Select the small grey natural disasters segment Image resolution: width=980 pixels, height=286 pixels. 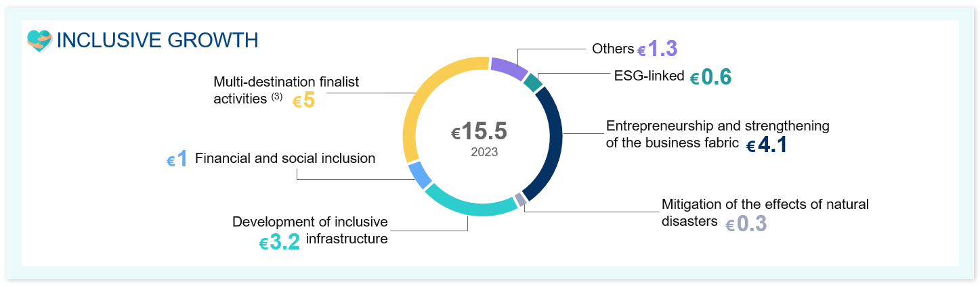[520, 199]
